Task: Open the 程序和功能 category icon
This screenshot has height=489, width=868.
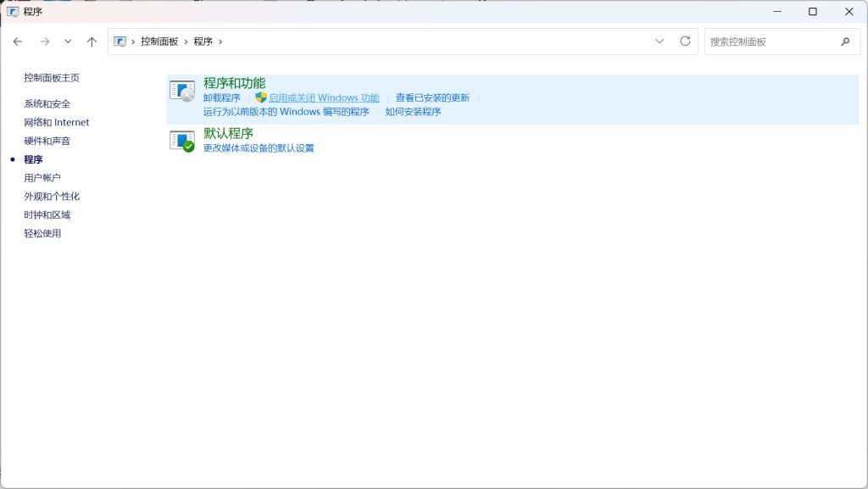Action: (x=182, y=92)
